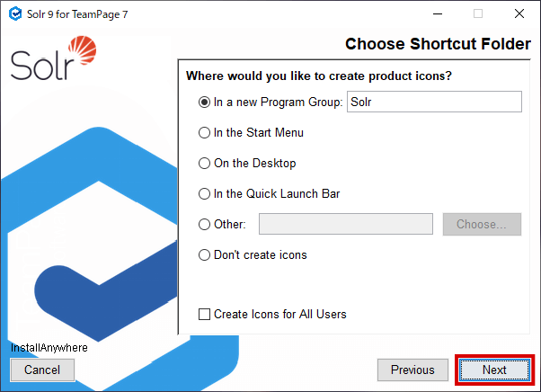Select the "On the Desktop" radio button
The image size is (541, 392).
[204, 164]
